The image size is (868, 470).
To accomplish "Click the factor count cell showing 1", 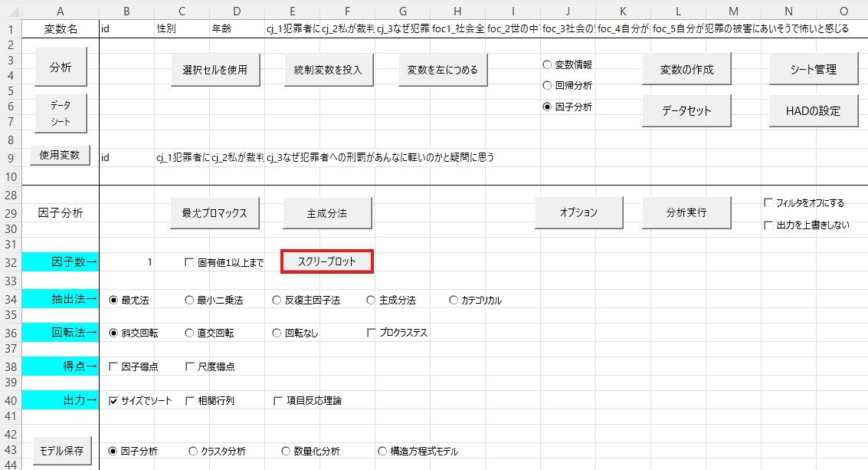I will coord(127,262).
